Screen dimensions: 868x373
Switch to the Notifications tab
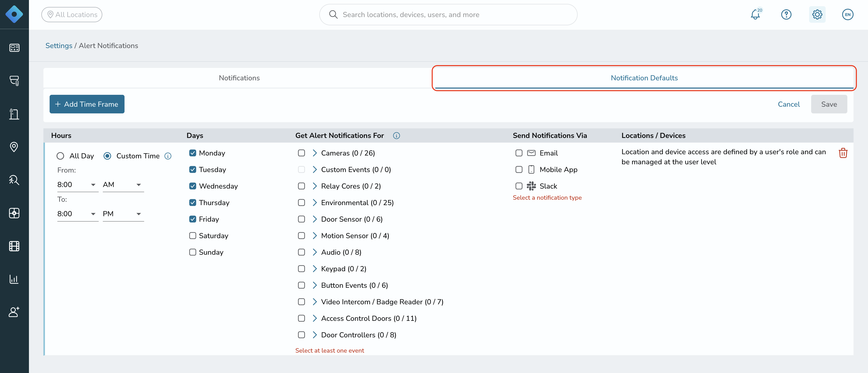[x=239, y=78]
